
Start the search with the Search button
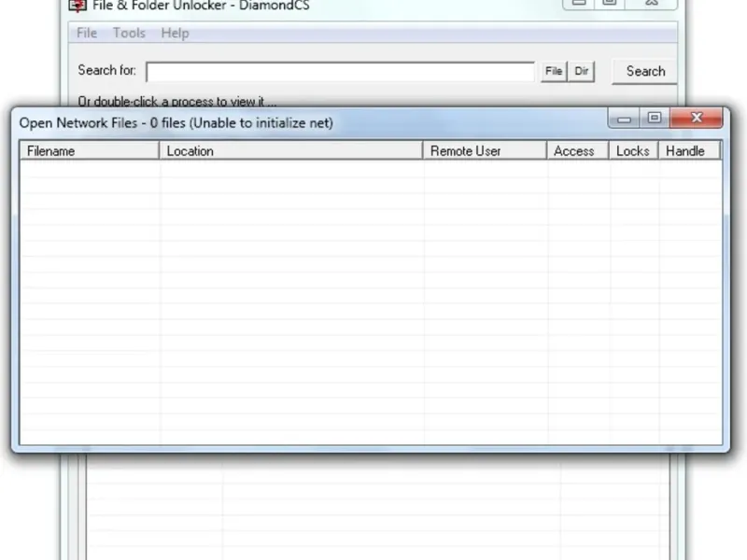tap(645, 72)
